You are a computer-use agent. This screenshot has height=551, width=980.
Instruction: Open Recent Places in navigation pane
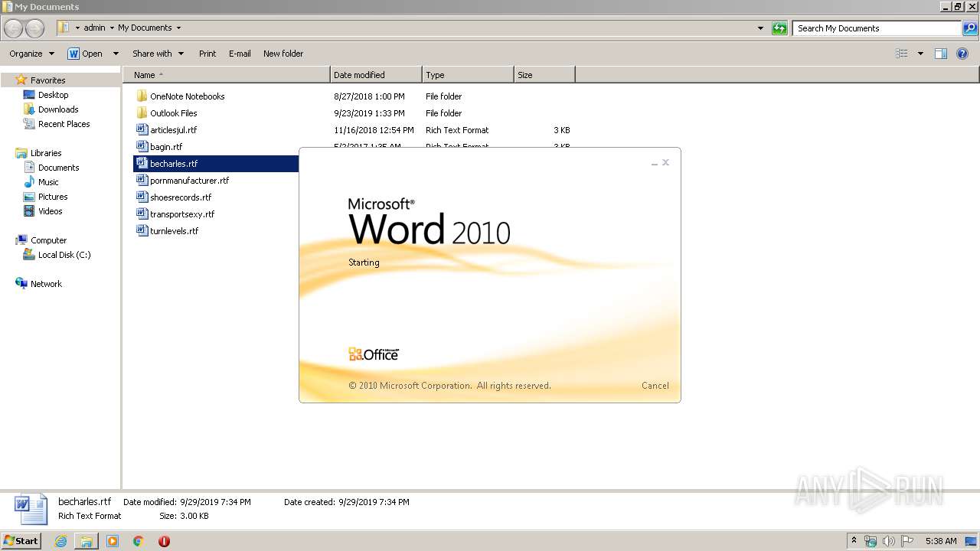pyautogui.click(x=64, y=124)
